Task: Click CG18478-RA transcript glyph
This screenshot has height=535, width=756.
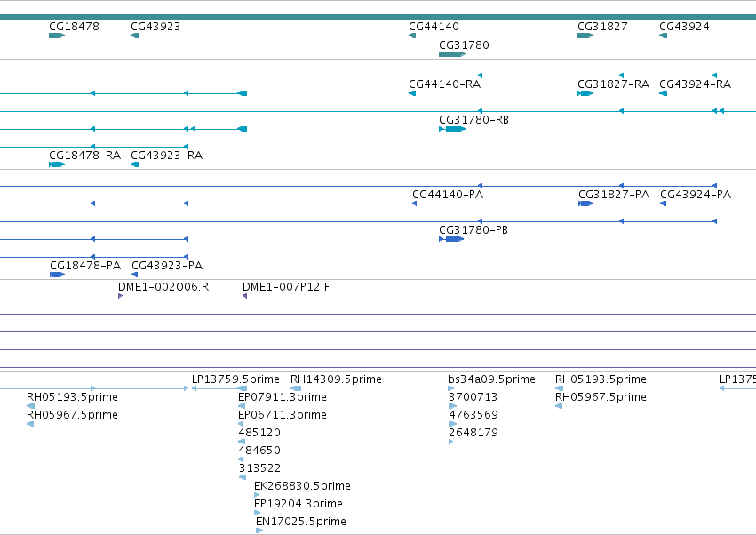Action: [x=57, y=164]
